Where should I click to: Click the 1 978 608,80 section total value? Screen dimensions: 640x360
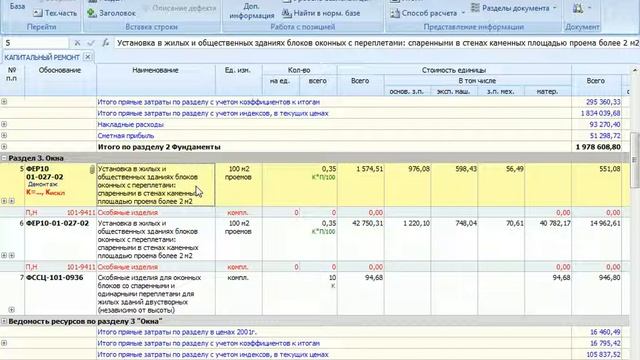coord(598,147)
